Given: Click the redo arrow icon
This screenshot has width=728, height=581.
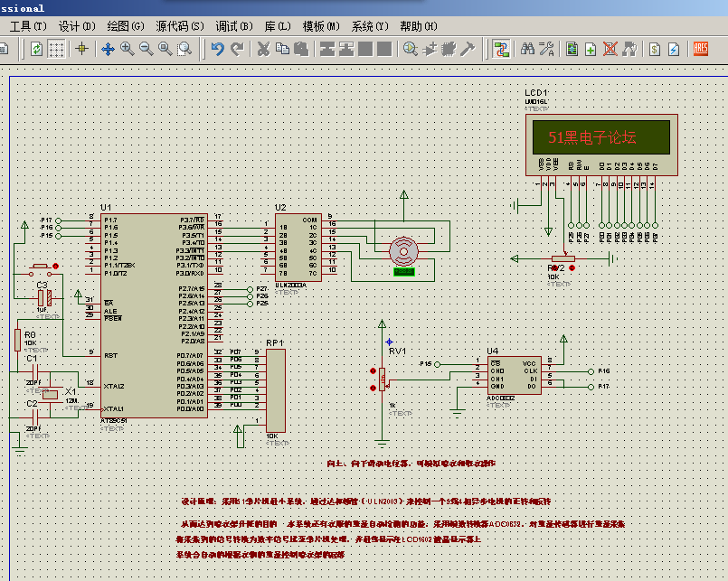Looking at the screenshot, I should coord(237,49).
